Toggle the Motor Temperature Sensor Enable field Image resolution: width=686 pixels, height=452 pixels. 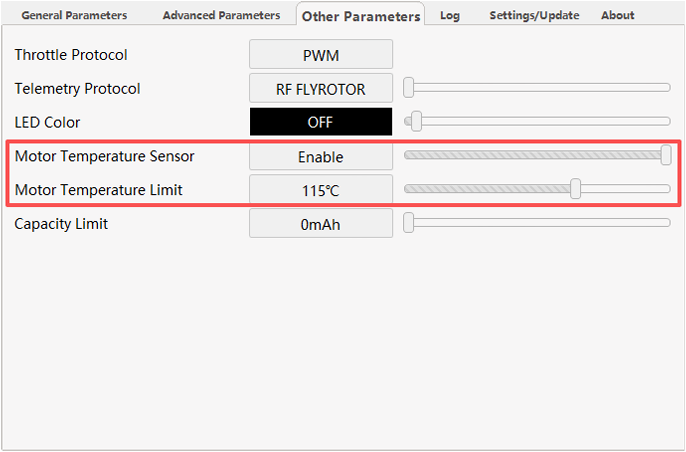(x=320, y=156)
